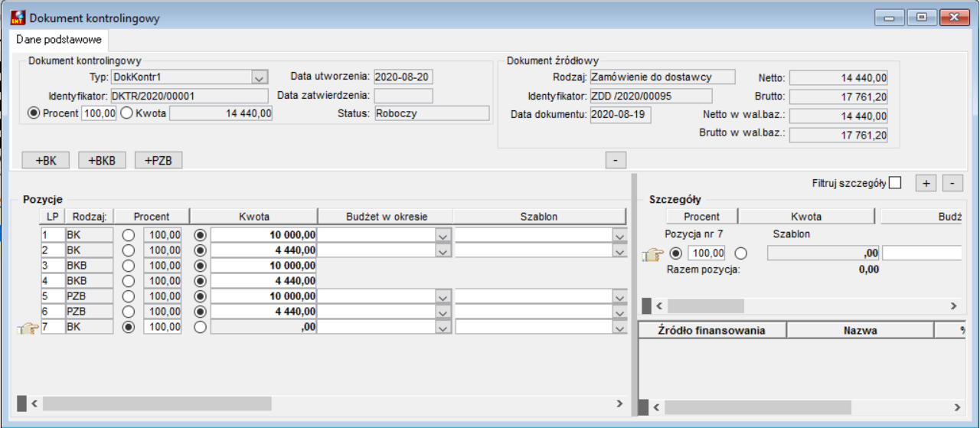Image resolution: width=980 pixels, height=428 pixels.
Task: Open the Szablon dropdown in row 7
Action: pyautogui.click(x=619, y=326)
